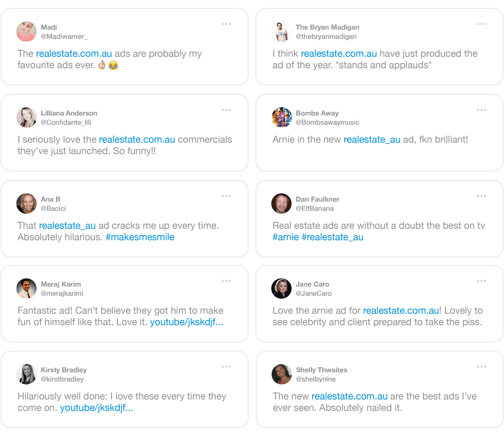504x437 pixels.
Task: Click the #arnie hashtag link
Action: click(286, 237)
